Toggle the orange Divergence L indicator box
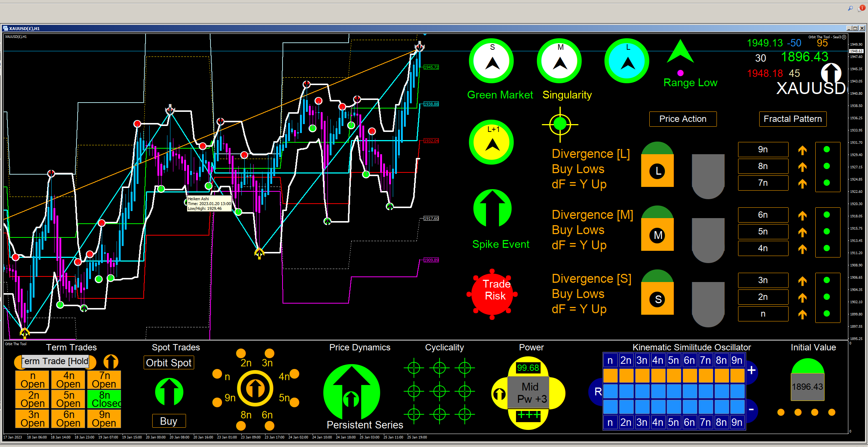868x447 pixels. pyautogui.click(x=657, y=171)
